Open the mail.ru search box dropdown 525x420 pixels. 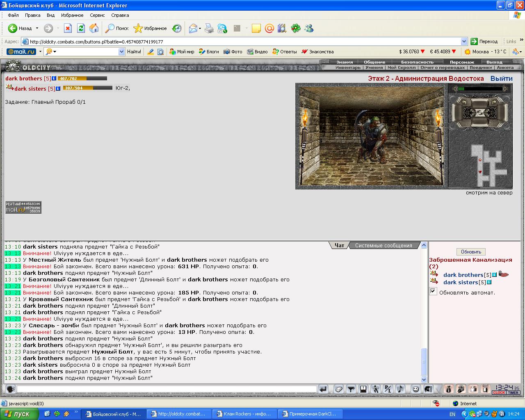(x=121, y=52)
